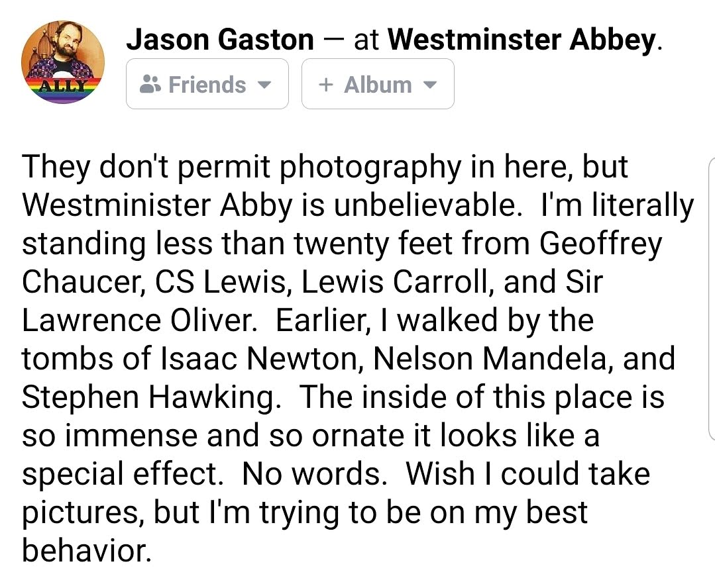Image resolution: width=715 pixels, height=588 pixels.
Task: Open the Jason Gaston profile name link
Action: (x=220, y=40)
